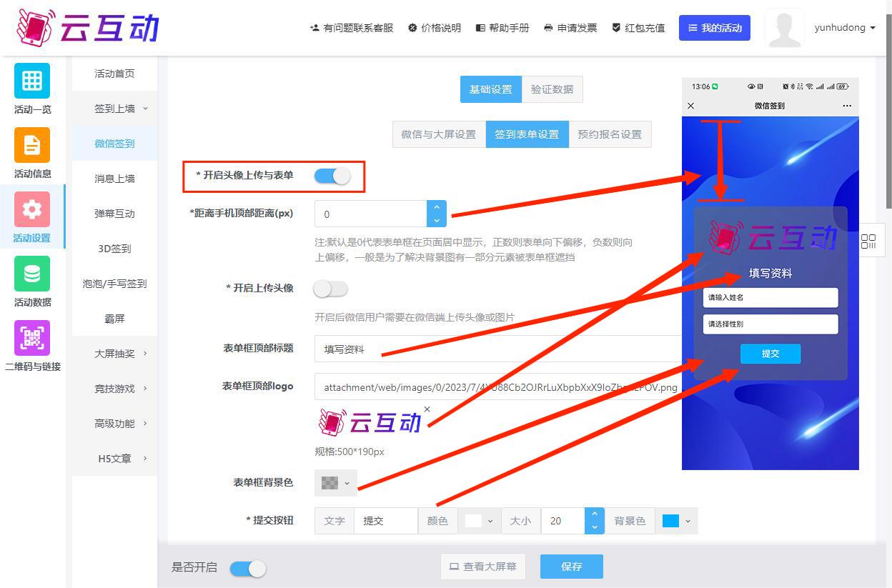Viewport: 892px width, 588px height.
Task: Expand the 高级功能 menu group
Action: click(114, 423)
